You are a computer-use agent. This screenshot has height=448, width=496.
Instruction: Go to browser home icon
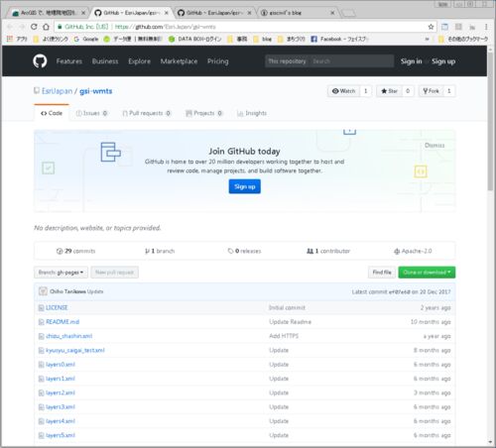[x=47, y=27]
